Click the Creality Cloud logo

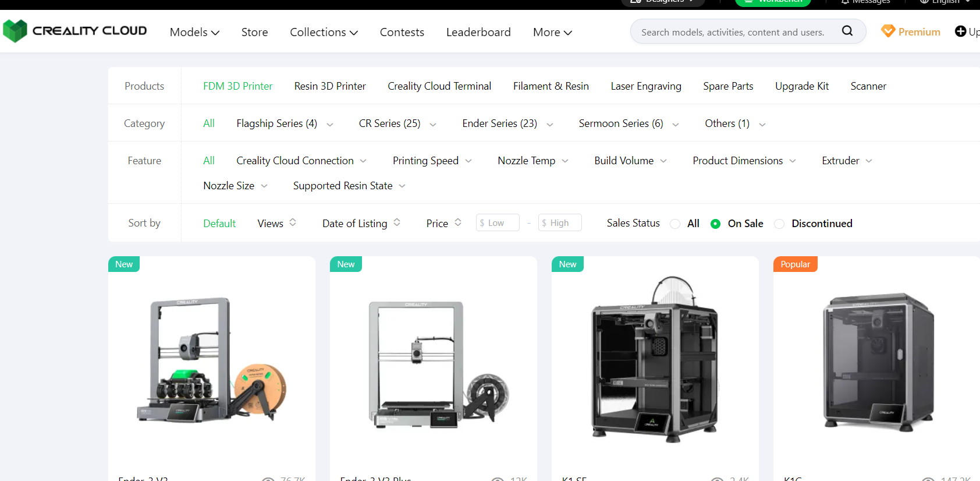point(74,31)
